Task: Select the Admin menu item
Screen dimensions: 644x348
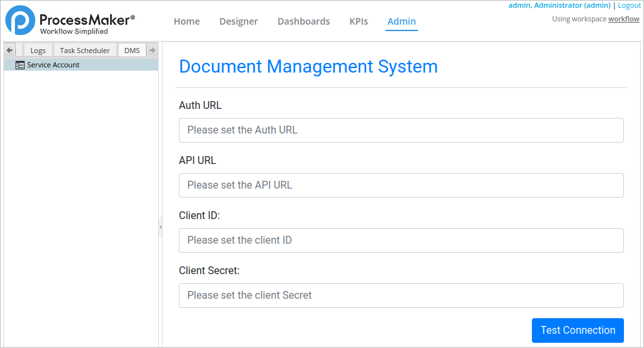Action: click(402, 21)
